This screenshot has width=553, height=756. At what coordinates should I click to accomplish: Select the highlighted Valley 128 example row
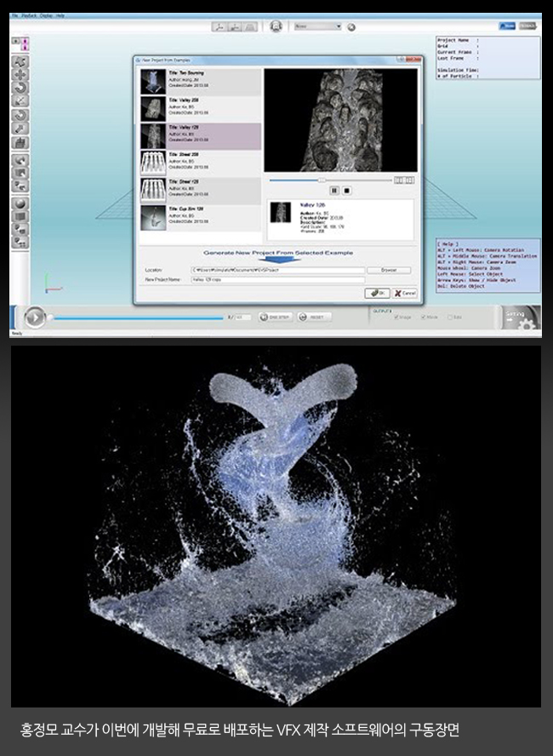click(x=201, y=136)
